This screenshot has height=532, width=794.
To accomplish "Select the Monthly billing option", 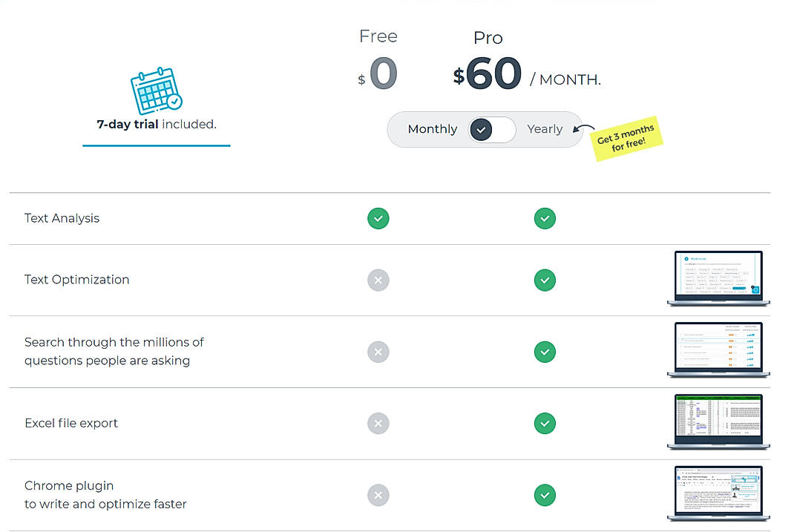I will coord(432,128).
